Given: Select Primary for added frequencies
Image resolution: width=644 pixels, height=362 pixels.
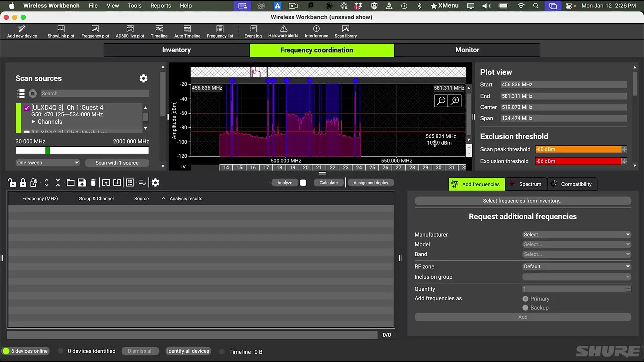Looking at the screenshot, I should (x=525, y=298).
